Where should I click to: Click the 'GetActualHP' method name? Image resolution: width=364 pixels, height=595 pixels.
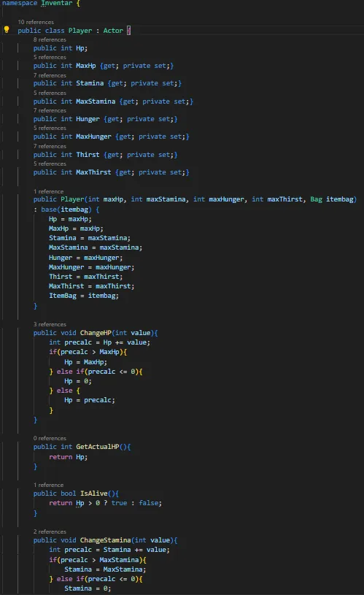[98, 447]
